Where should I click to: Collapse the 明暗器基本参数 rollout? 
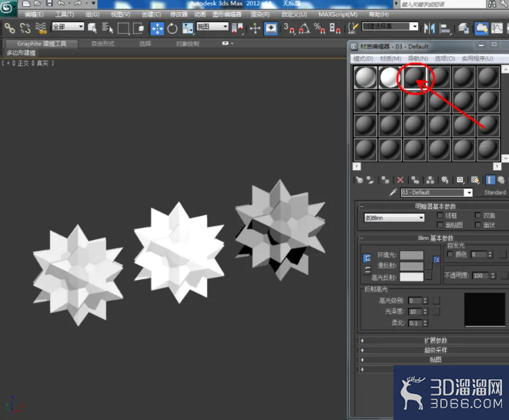434,206
